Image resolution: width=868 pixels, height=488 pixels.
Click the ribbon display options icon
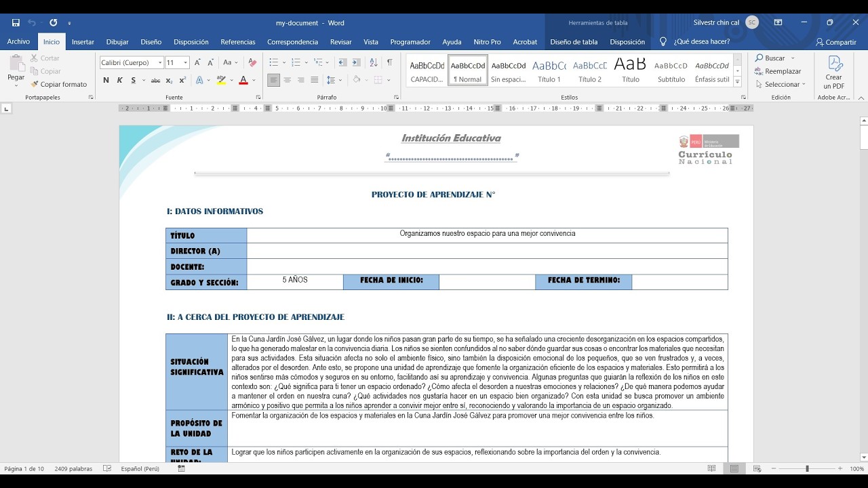778,22
